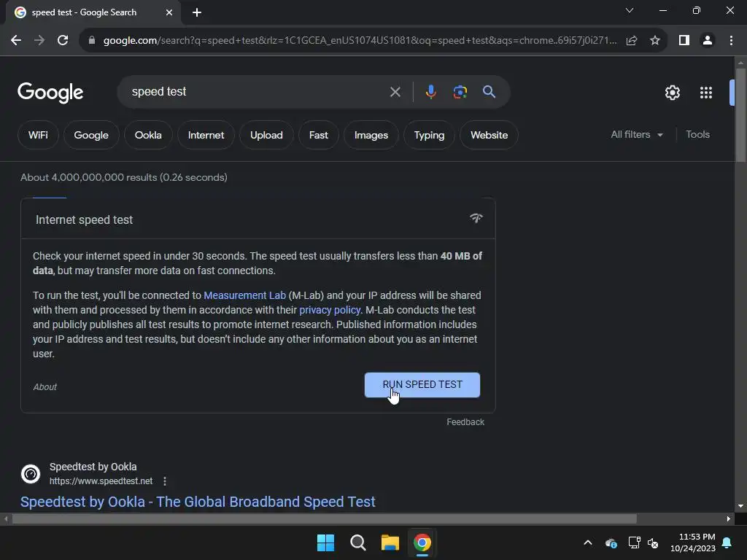Screen dimensions: 747x560
Task: Open the Windows Start menu
Action: click(326, 542)
